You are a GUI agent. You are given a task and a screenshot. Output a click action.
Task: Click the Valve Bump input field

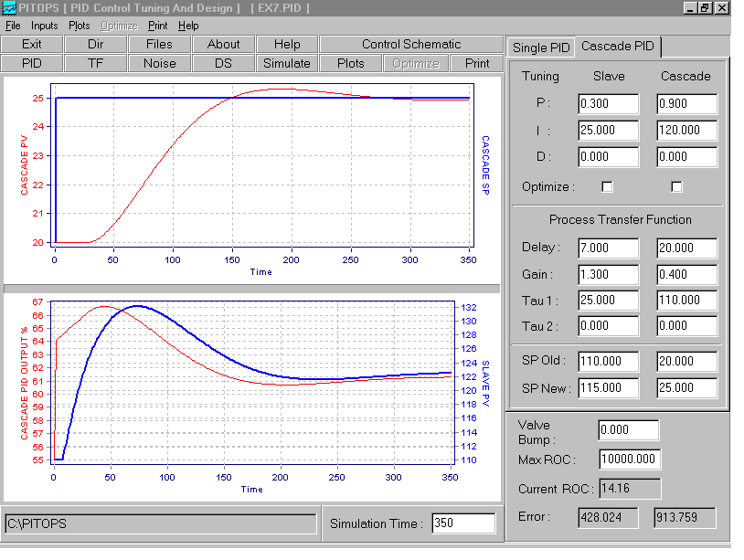point(628,430)
